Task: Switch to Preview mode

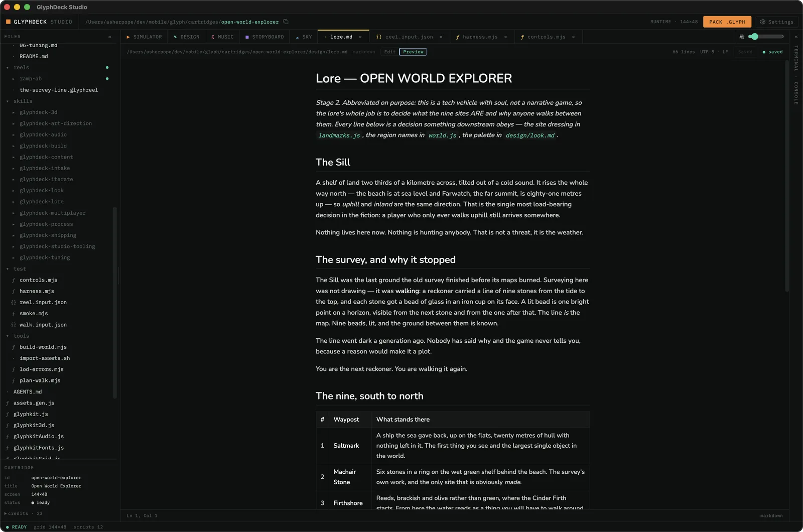Action: pos(413,52)
